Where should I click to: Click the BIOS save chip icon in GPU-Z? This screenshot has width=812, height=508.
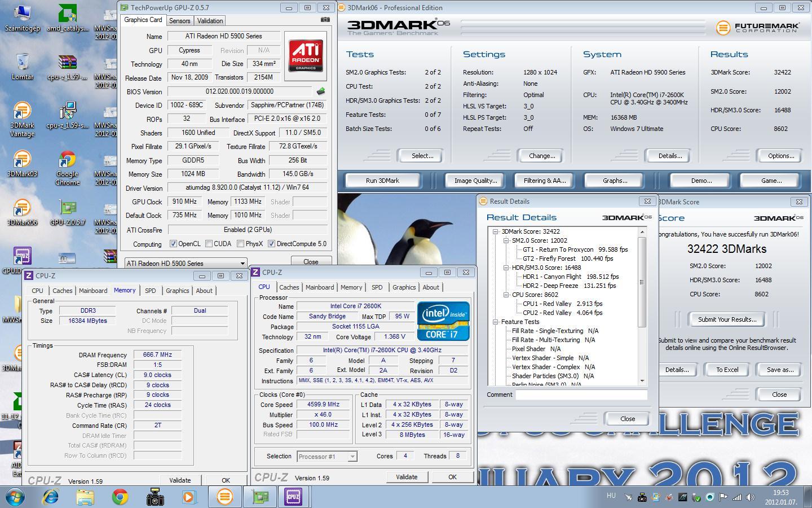coord(321,91)
